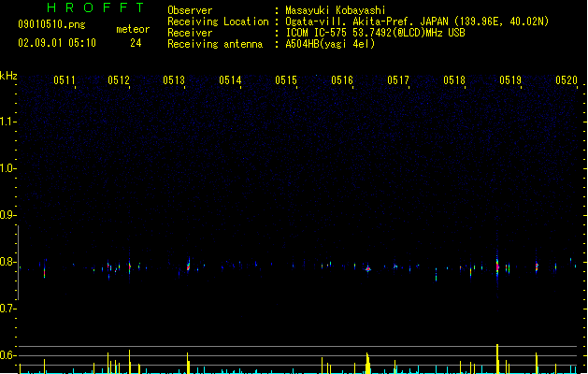The height and width of the screenshot is (374, 588).
Task: Click the 0.8 kHz axis tick label
Action: point(7,262)
